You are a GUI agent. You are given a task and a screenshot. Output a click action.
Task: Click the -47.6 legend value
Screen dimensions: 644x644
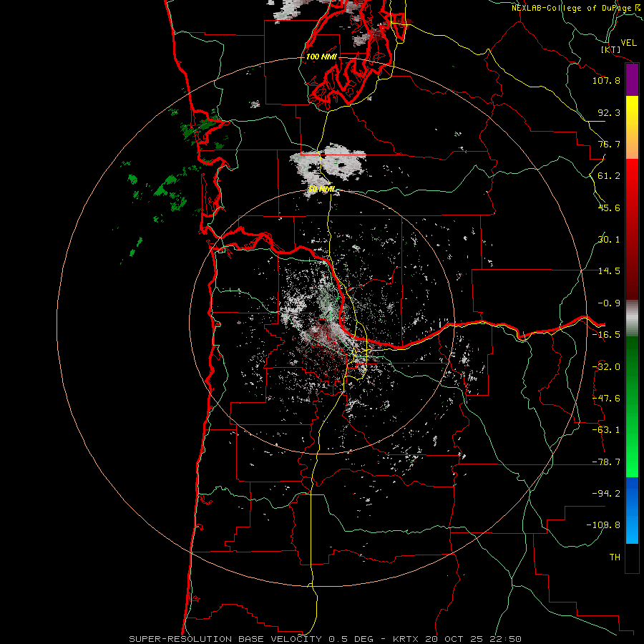606,398
